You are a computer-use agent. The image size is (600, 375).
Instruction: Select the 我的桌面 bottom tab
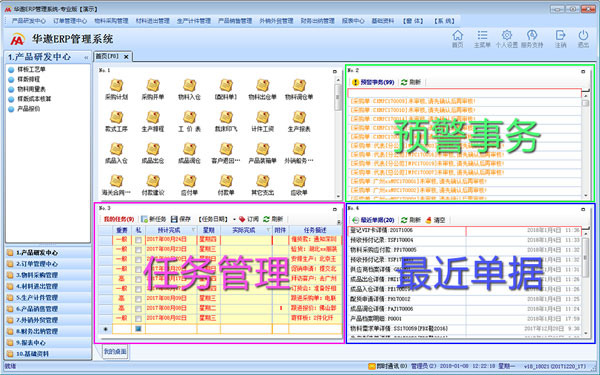pos(115,351)
